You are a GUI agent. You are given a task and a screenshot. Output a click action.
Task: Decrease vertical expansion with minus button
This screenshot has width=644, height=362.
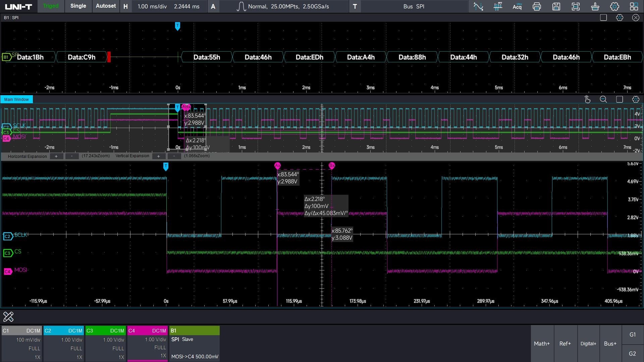coord(174,156)
